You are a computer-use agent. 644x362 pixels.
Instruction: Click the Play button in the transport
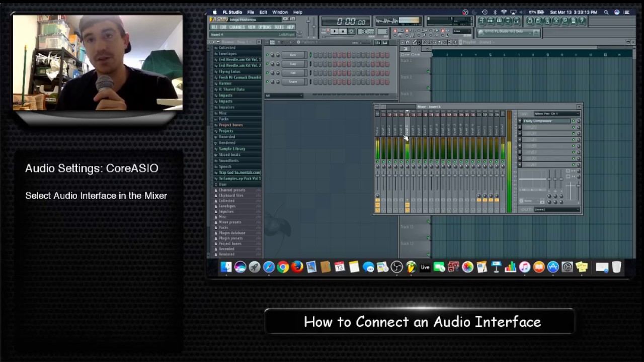[335, 31]
